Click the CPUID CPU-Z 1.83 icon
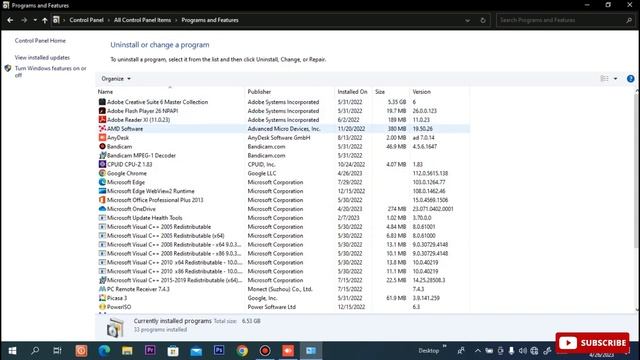Image resolution: width=640 pixels, height=360 pixels. tap(102, 164)
